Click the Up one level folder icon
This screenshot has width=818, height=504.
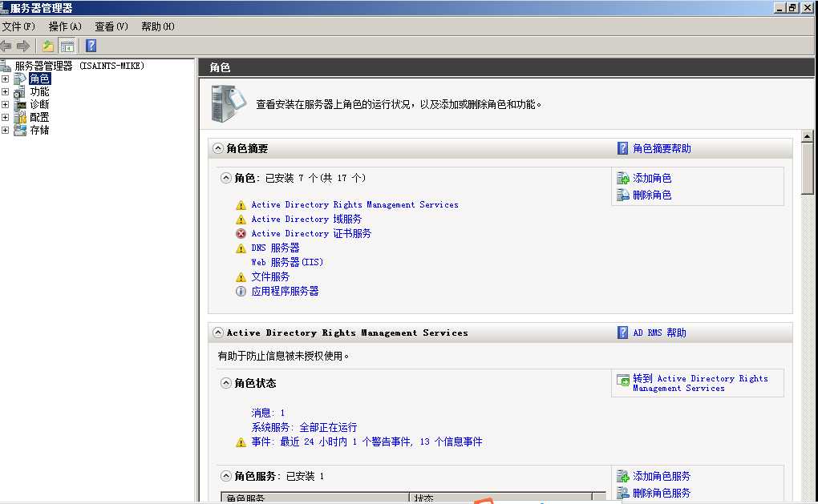pos(48,46)
